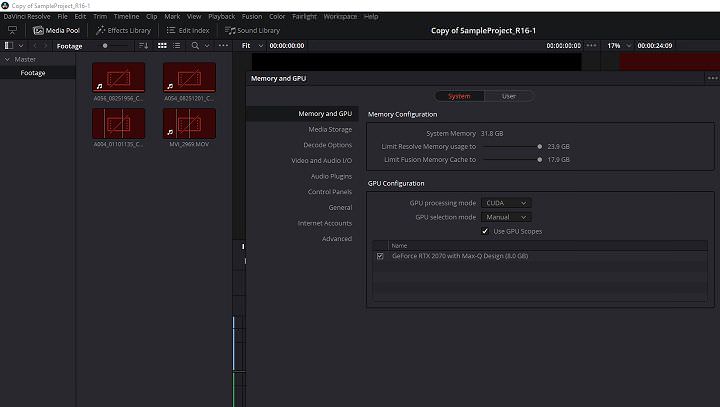This screenshot has height=407, width=720.
Task: Open dropdown arrow beside search icon
Action: pyautogui.click(x=207, y=45)
